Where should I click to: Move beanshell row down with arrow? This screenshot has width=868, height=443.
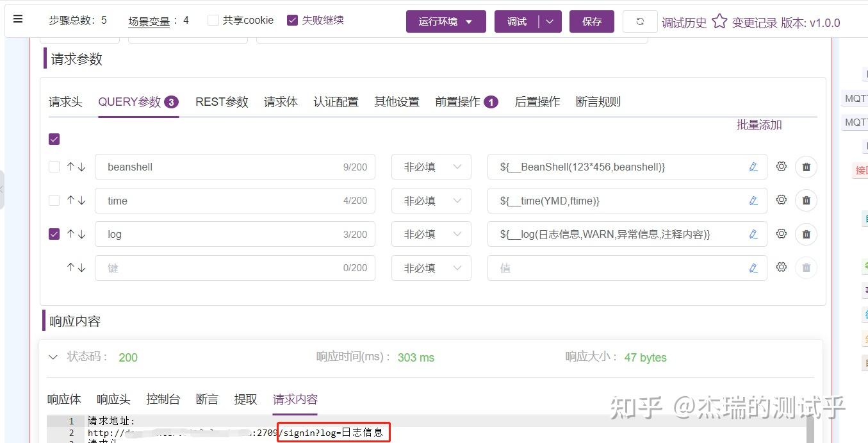click(81, 167)
